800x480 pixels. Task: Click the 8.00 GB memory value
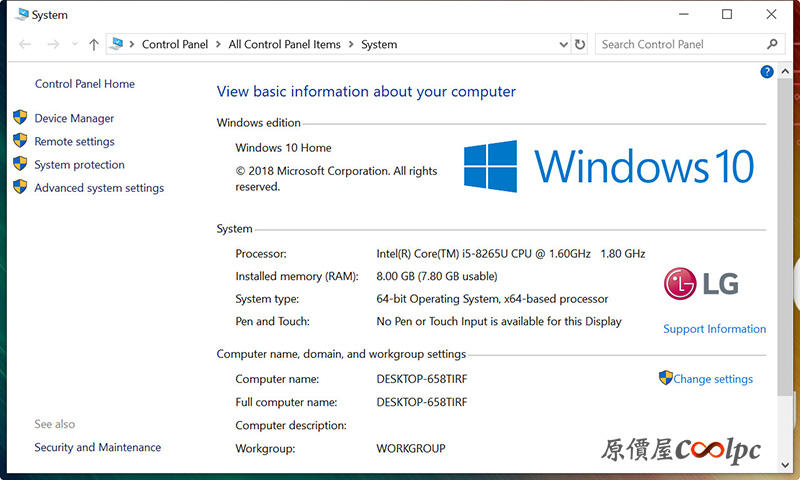click(437, 276)
